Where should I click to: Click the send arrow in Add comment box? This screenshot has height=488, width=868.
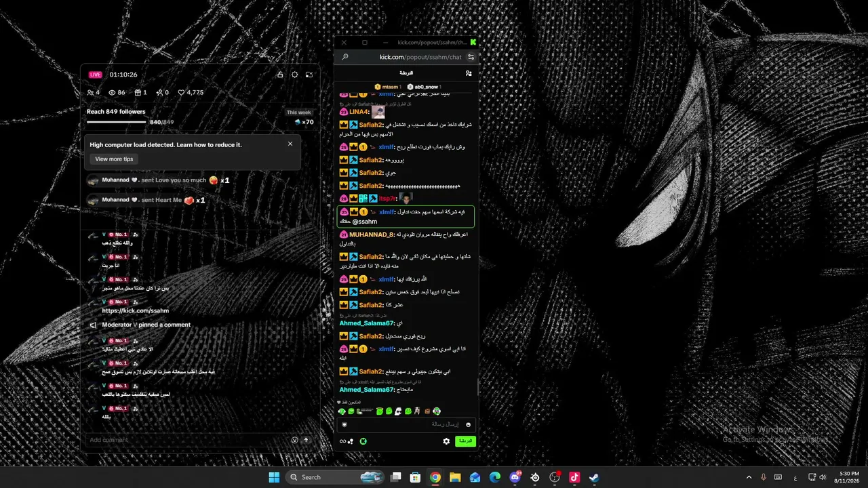(306, 440)
